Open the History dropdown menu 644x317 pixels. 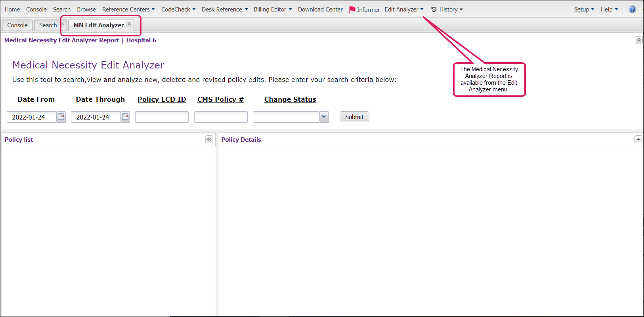pyautogui.click(x=447, y=9)
